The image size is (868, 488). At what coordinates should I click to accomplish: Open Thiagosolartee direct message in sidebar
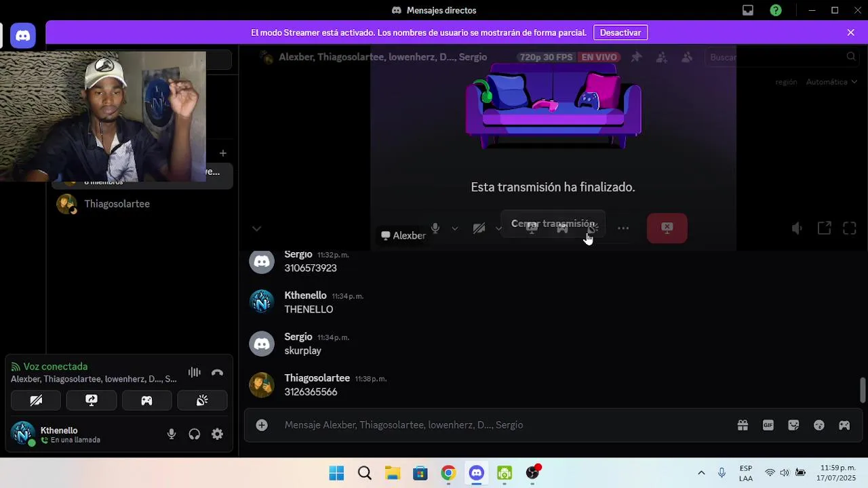point(142,204)
